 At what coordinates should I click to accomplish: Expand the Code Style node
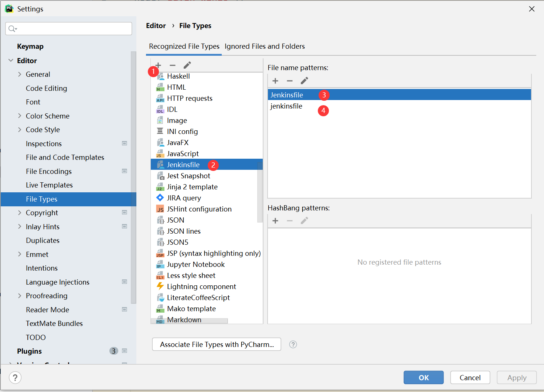click(20, 130)
